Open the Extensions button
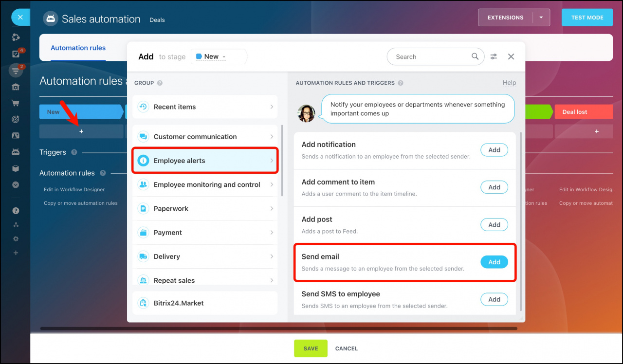The image size is (623, 364). point(506,18)
